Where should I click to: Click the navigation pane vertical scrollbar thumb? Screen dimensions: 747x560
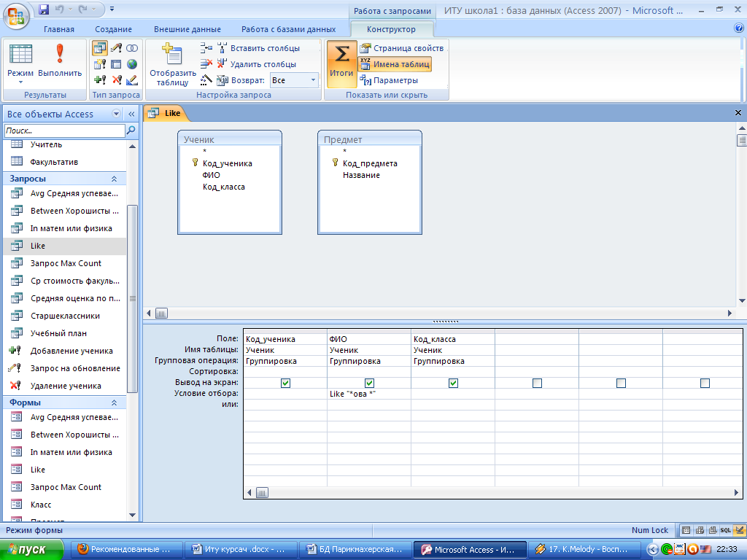pyautogui.click(x=133, y=298)
